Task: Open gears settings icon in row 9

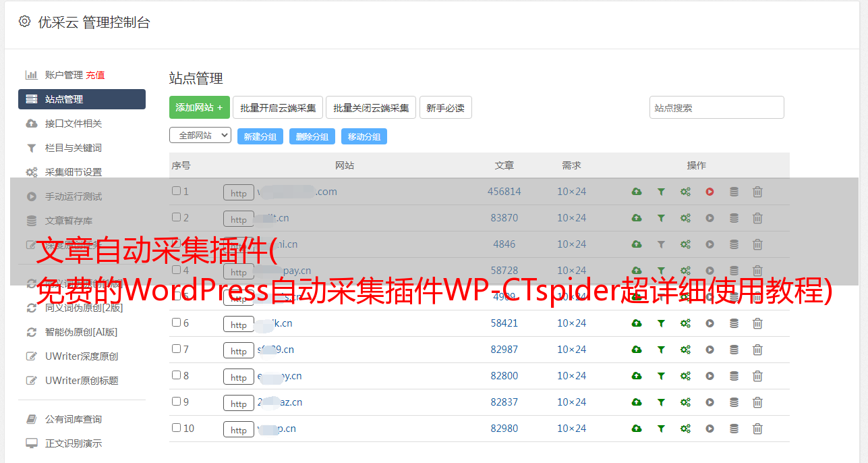Action: coord(685,402)
